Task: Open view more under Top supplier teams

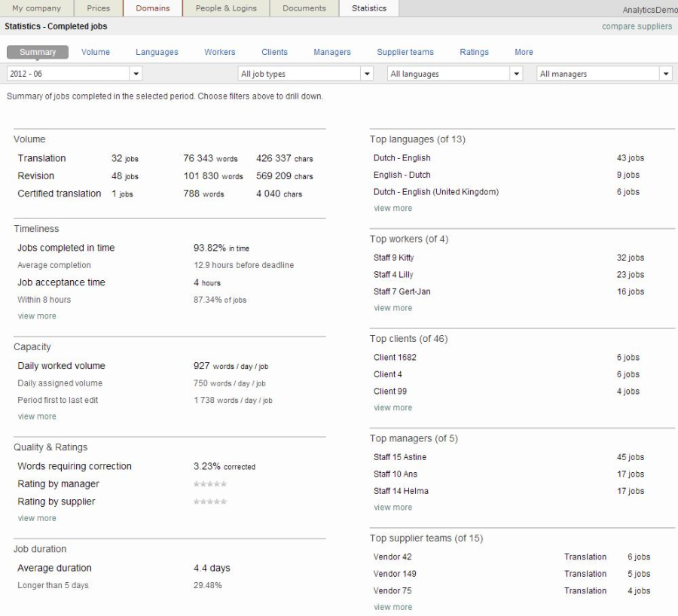Action: 393,608
